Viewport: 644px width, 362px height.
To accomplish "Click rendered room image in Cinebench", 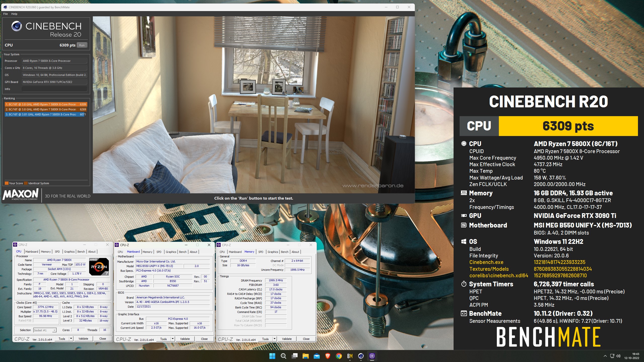I will 254,105.
